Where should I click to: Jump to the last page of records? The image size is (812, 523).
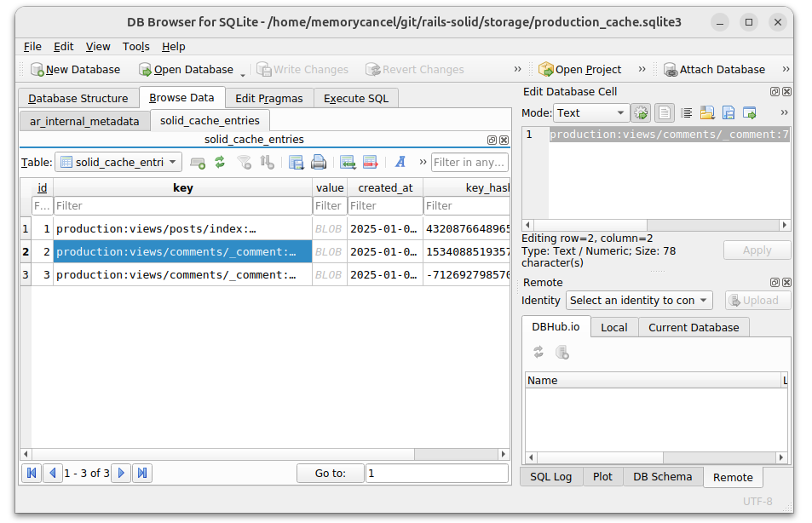click(142, 473)
